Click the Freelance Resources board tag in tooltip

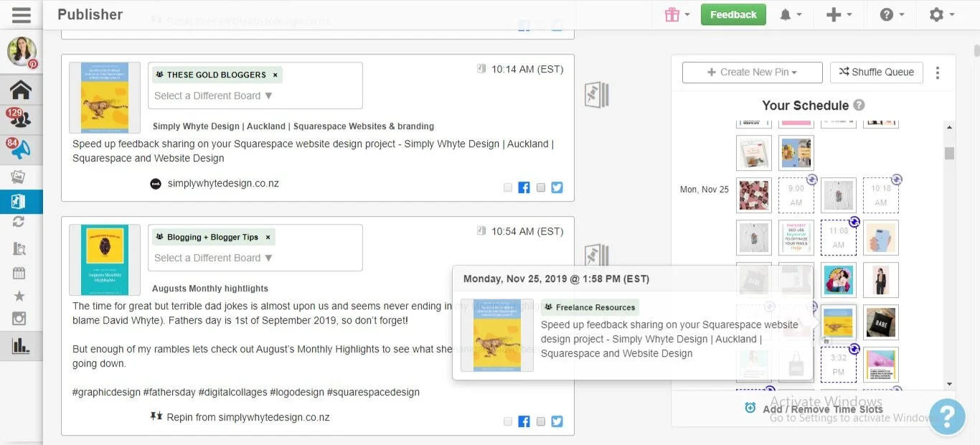tap(589, 307)
